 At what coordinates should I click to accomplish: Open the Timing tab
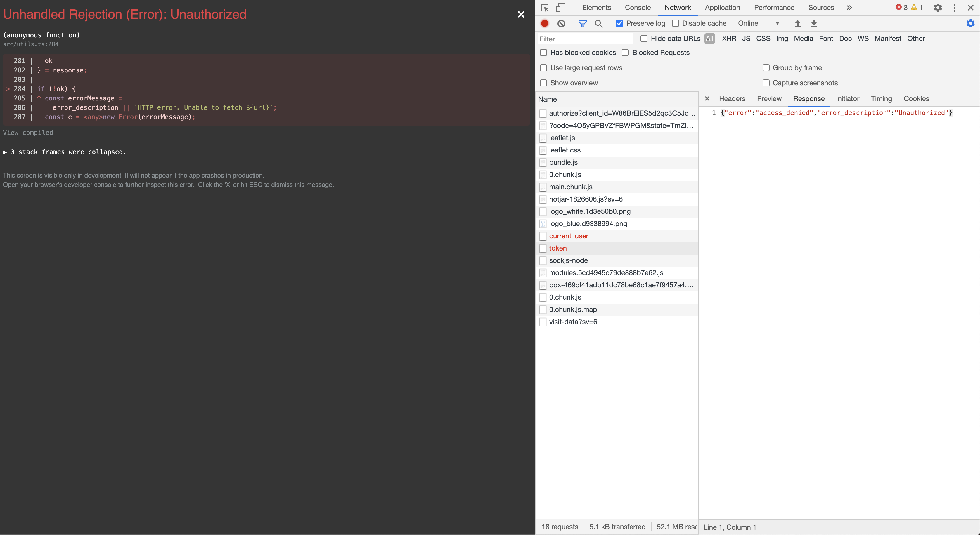(881, 99)
